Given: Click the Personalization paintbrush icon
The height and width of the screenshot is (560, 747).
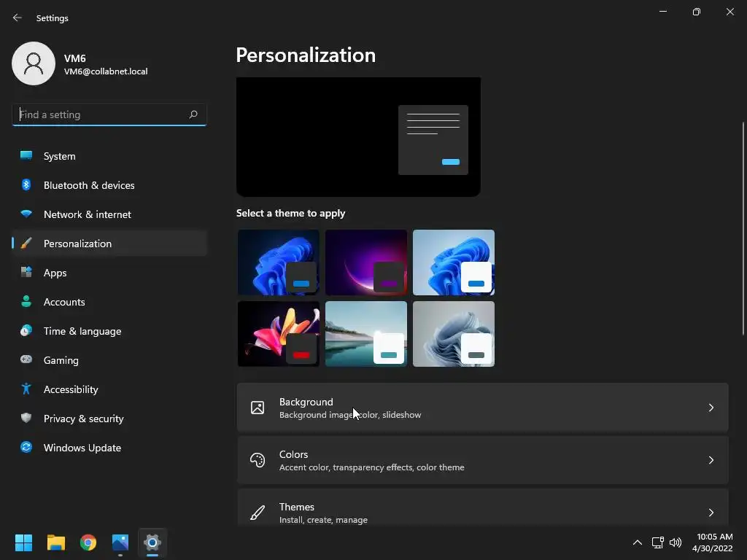Looking at the screenshot, I should point(26,244).
